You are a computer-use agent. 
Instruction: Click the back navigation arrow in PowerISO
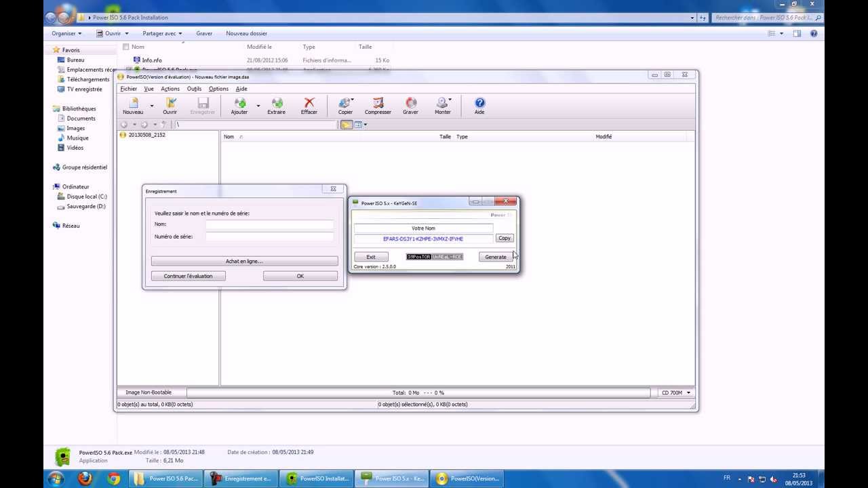(123, 125)
